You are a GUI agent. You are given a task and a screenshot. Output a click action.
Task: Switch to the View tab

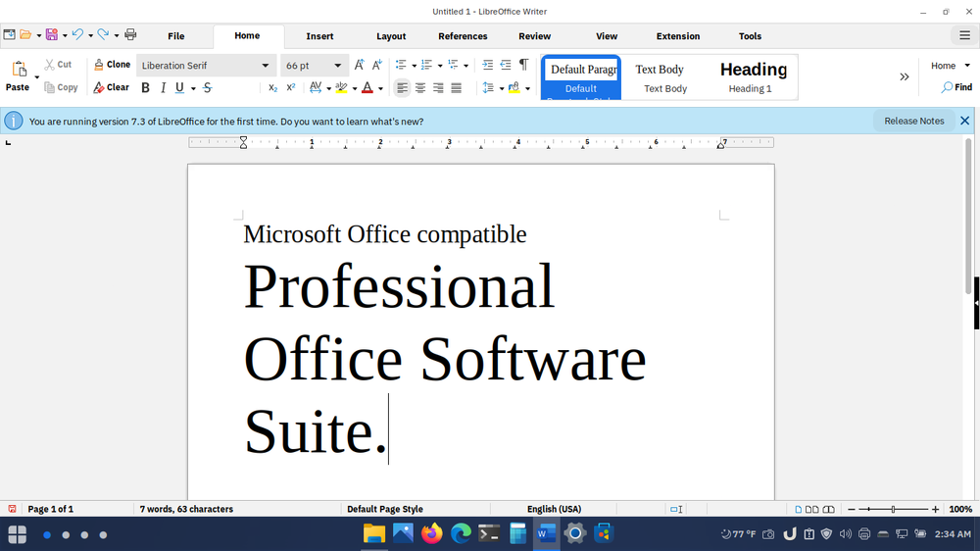(607, 36)
